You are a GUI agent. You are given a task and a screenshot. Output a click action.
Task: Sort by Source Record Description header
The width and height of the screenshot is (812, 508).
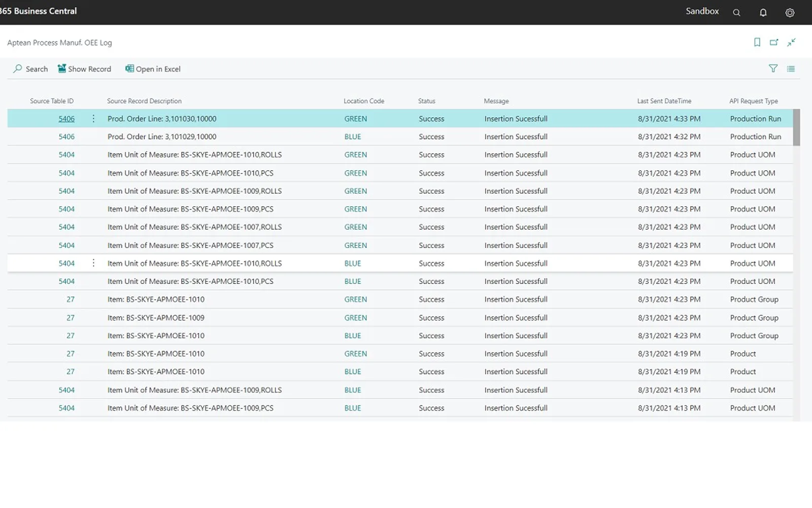point(144,101)
